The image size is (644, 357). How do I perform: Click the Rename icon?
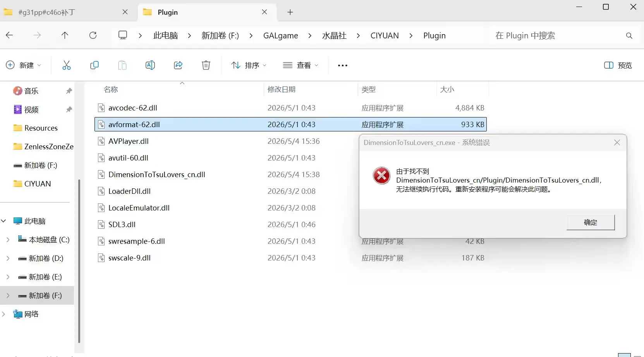point(150,65)
